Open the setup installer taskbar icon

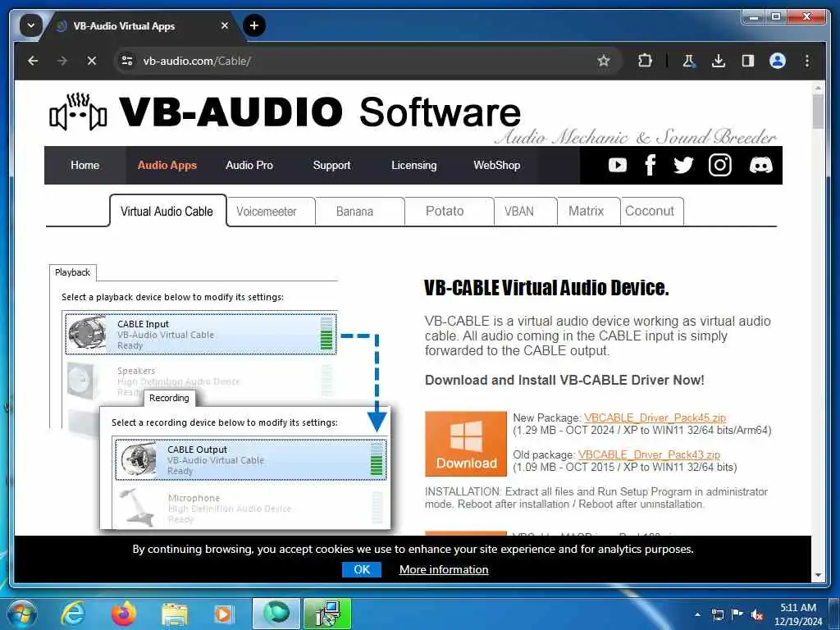click(x=327, y=614)
